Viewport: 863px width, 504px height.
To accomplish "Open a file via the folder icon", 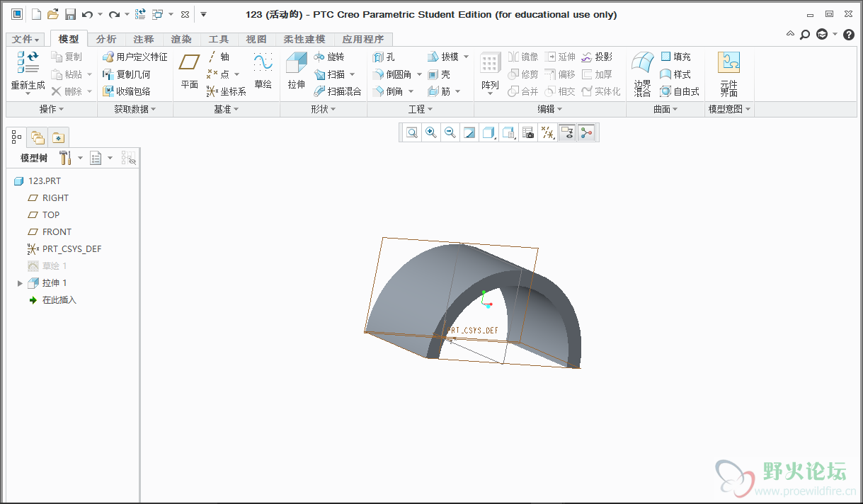I will click(x=53, y=14).
